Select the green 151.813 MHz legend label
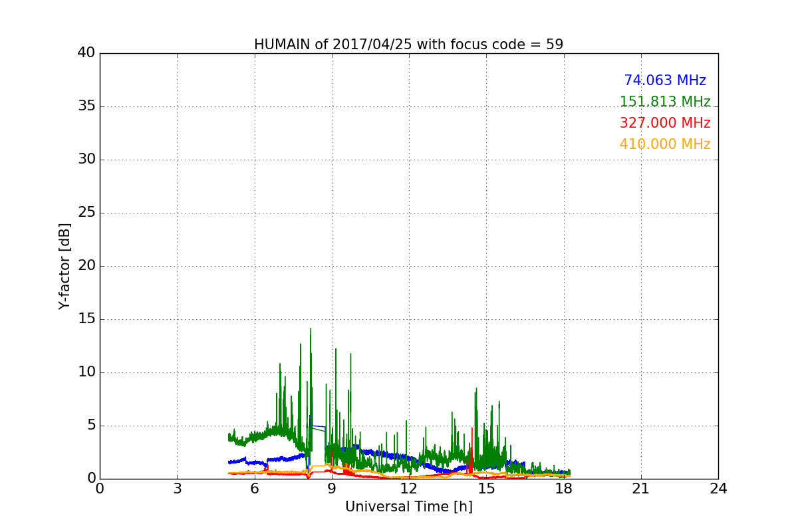 665,102
